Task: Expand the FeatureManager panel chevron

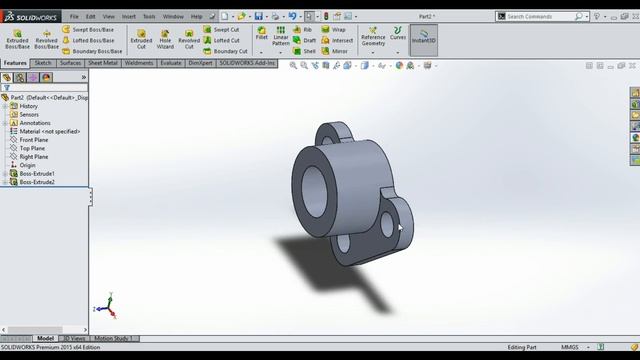Action: [84, 77]
